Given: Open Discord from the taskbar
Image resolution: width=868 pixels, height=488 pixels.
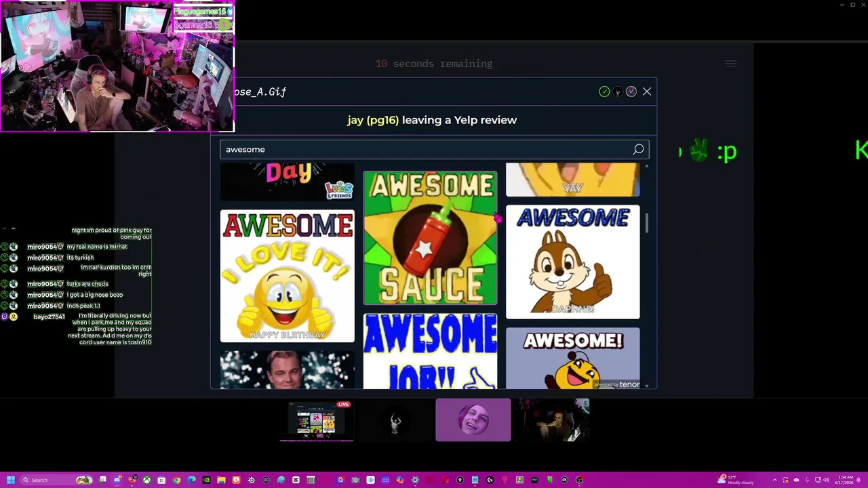Looking at the screenshot, I should click(117, 480).
